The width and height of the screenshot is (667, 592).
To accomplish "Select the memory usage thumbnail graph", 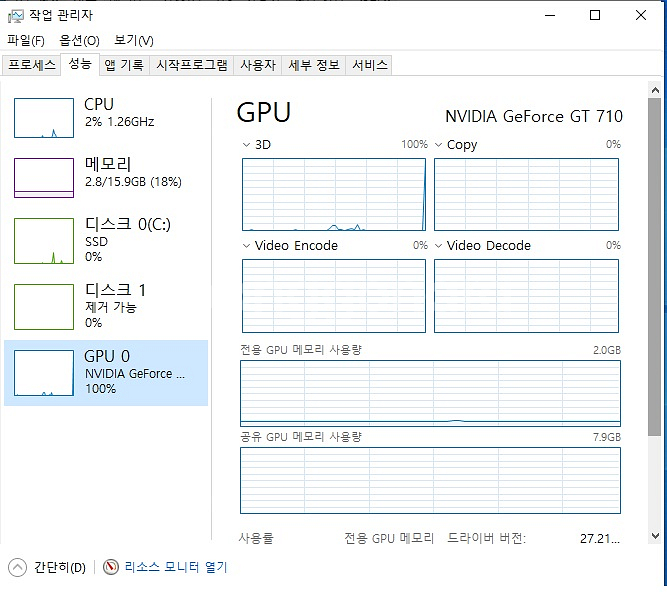I will 44,178.
